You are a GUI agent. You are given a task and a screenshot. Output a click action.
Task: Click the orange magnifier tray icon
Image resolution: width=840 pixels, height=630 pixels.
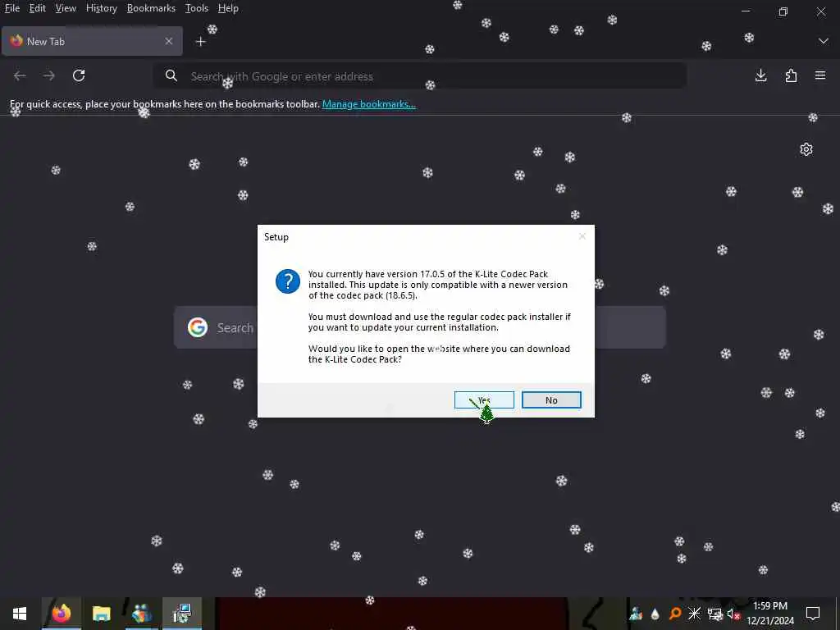pos(675,614)
